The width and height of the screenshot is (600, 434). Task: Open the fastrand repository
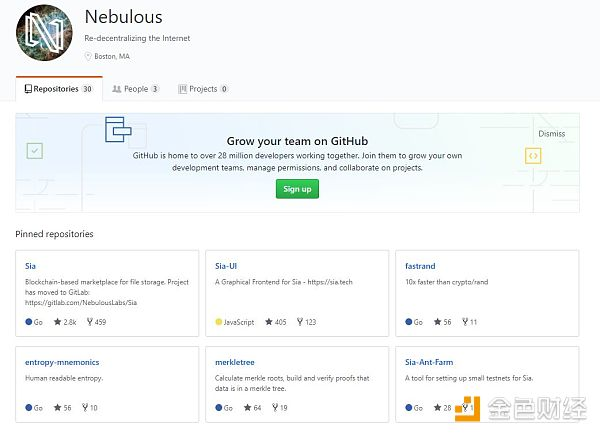(420, 266)
